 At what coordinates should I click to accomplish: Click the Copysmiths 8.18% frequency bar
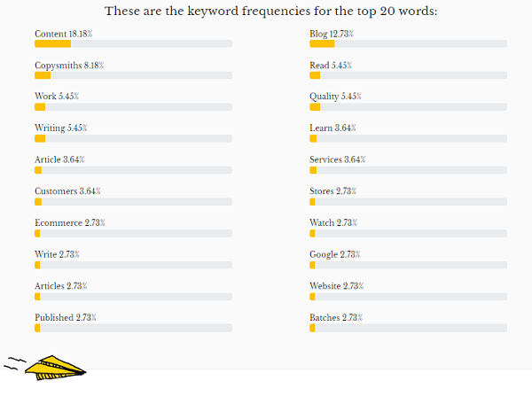133,75
